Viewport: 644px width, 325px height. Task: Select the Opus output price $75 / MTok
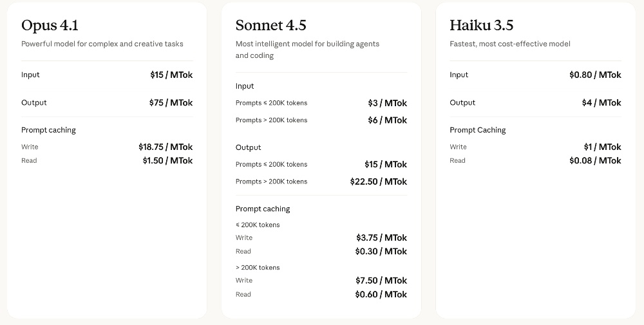171,102
